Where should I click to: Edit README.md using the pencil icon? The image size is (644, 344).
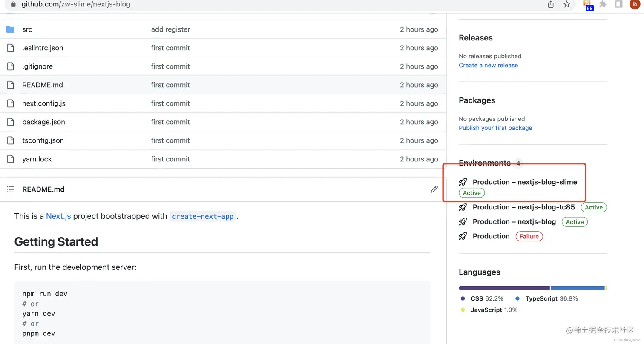[x=434, y=189]
